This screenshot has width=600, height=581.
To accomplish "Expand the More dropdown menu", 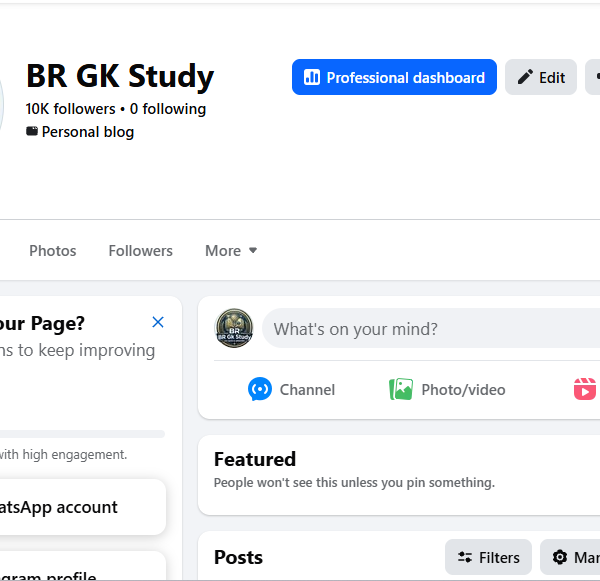I will [231, 251].
